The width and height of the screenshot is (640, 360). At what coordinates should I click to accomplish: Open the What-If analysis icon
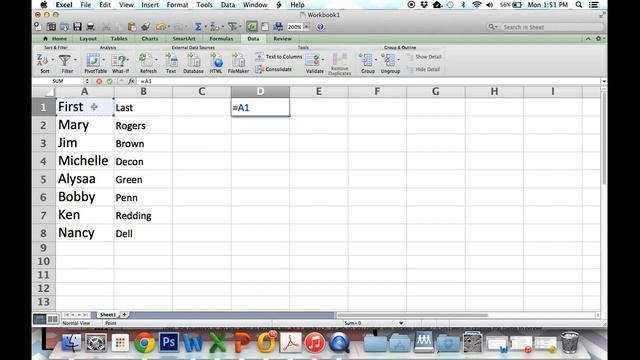(x=119, y=60)
